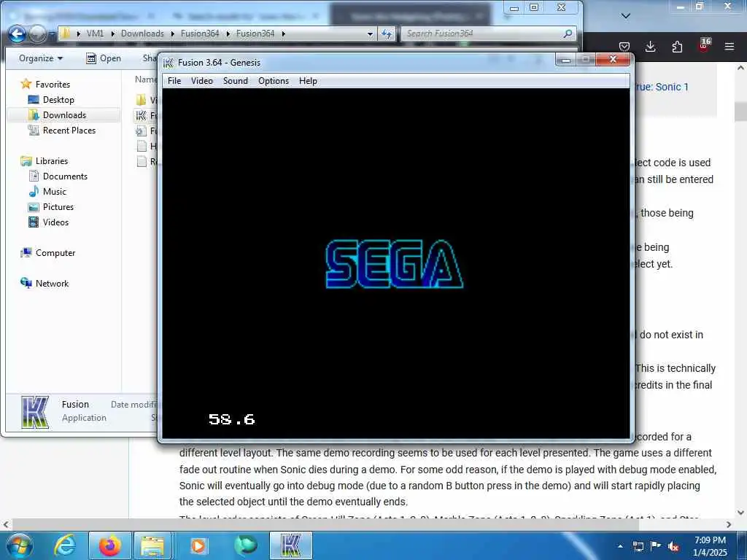Select Recent Places in navigation pane
The width and height of the screenshot is (747, 560).
coord(69,130)
